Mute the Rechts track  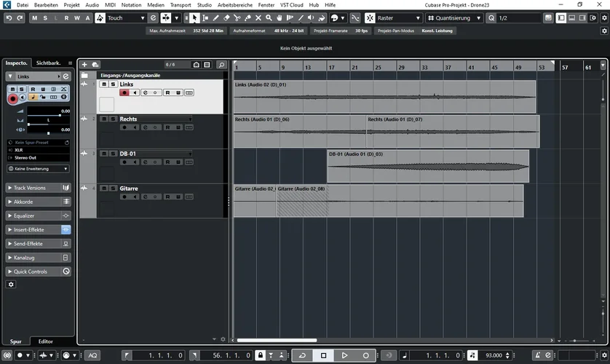(104, 119)
